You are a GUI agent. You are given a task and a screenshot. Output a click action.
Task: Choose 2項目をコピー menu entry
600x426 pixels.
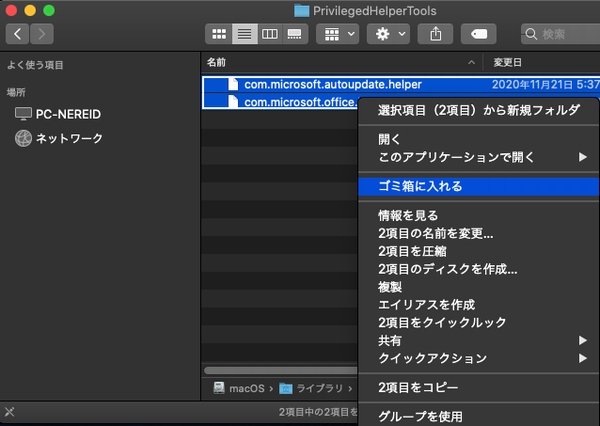click(x=479, y=387)
